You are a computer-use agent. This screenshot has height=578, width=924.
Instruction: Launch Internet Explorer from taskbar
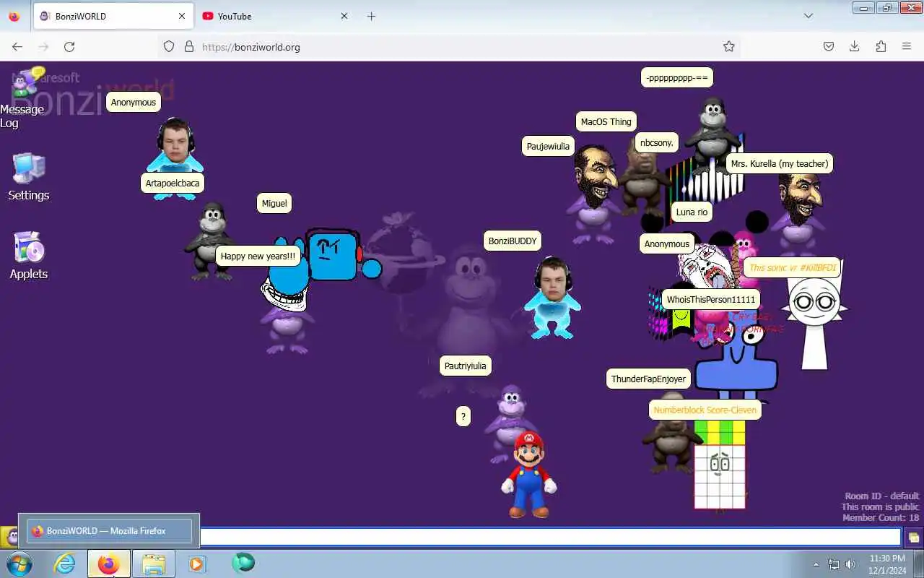pos(65,564)
